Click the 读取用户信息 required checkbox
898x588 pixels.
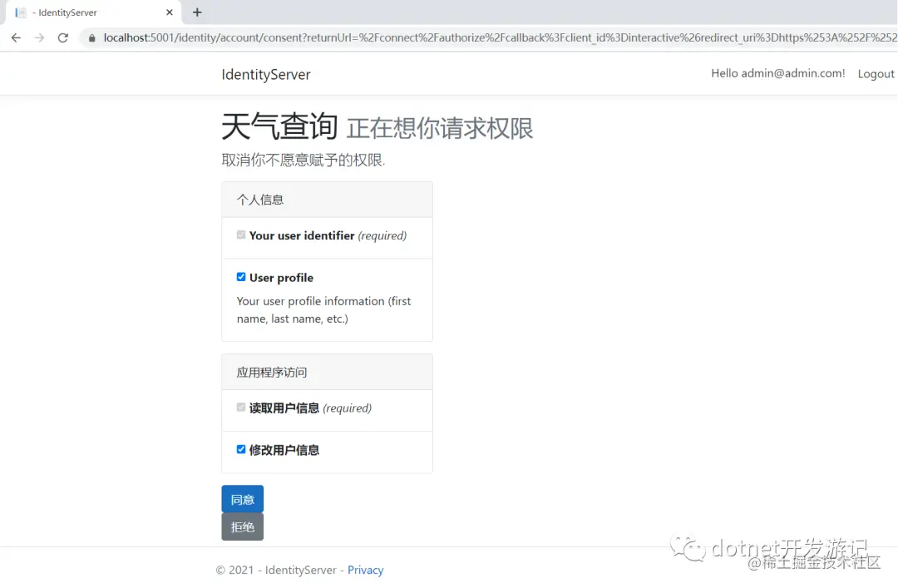(x=241, y=408)
